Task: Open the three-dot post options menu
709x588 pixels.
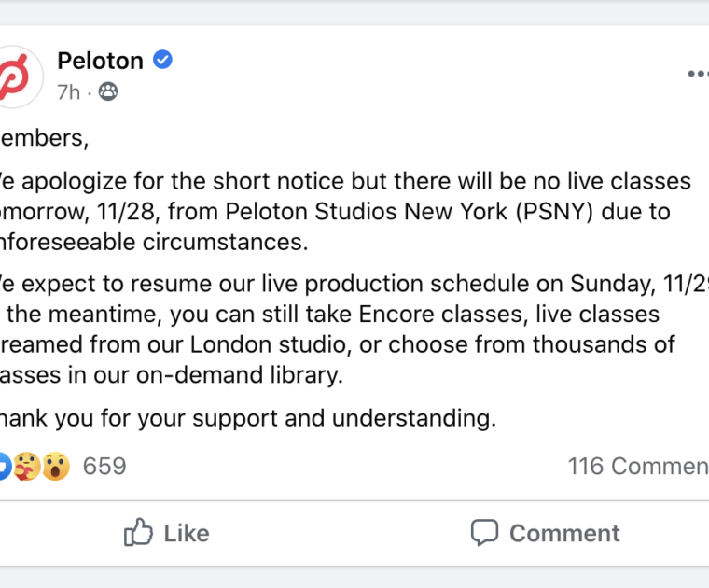Action: tap(697, 75)
